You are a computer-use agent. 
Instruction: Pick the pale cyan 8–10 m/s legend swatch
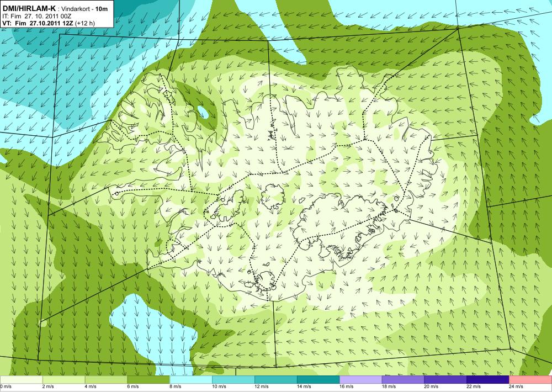point(191,380)
